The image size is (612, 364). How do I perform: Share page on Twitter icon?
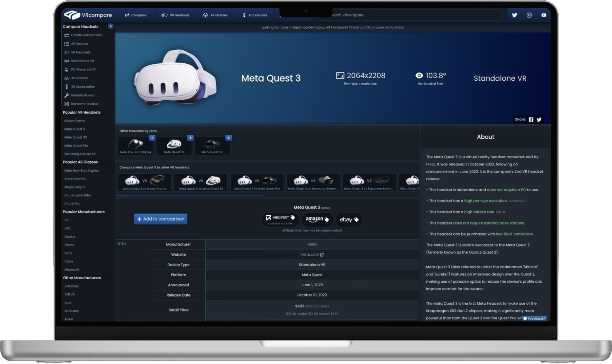pos(539,120)
